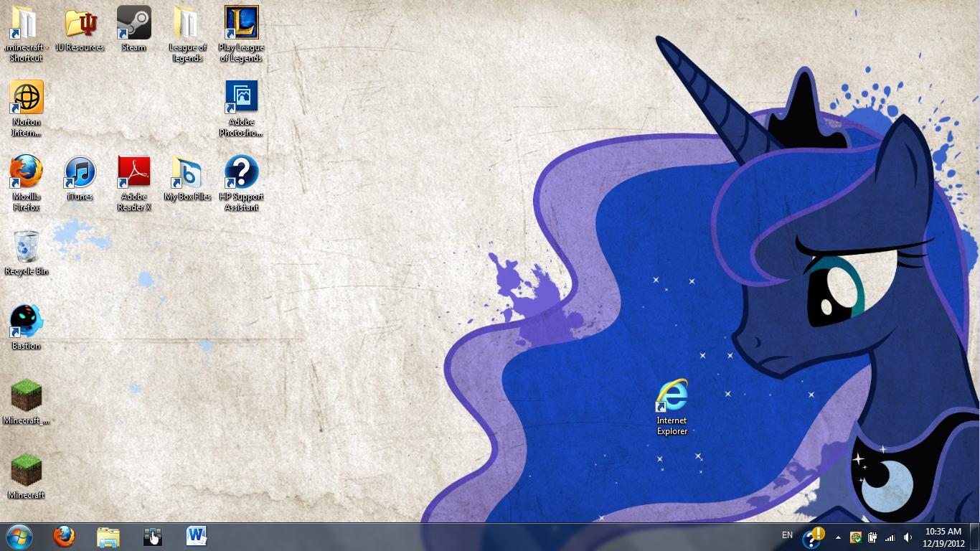The width and height of the screenshot is (980, 551).
Task: Expand hidden system tray icons
Action: point(837,536)
